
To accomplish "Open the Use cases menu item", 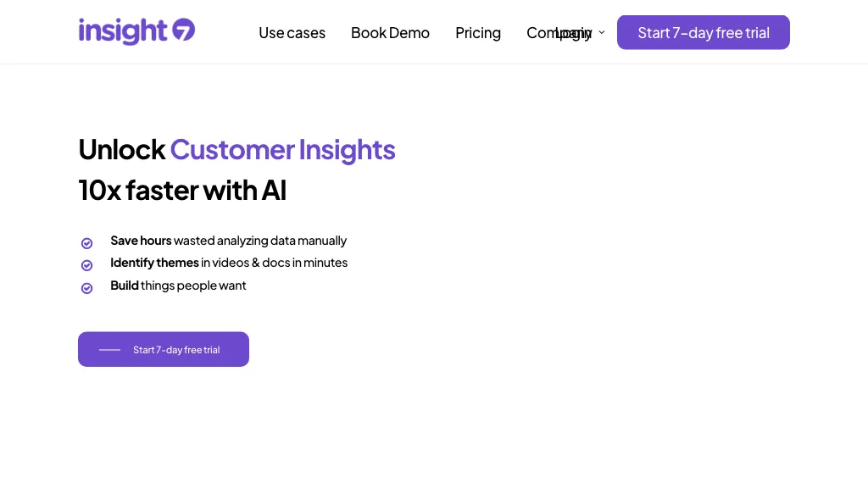I will [292, 33].
